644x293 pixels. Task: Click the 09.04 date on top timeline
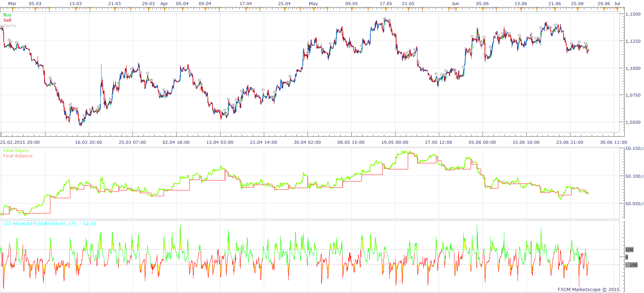point(205,4)
